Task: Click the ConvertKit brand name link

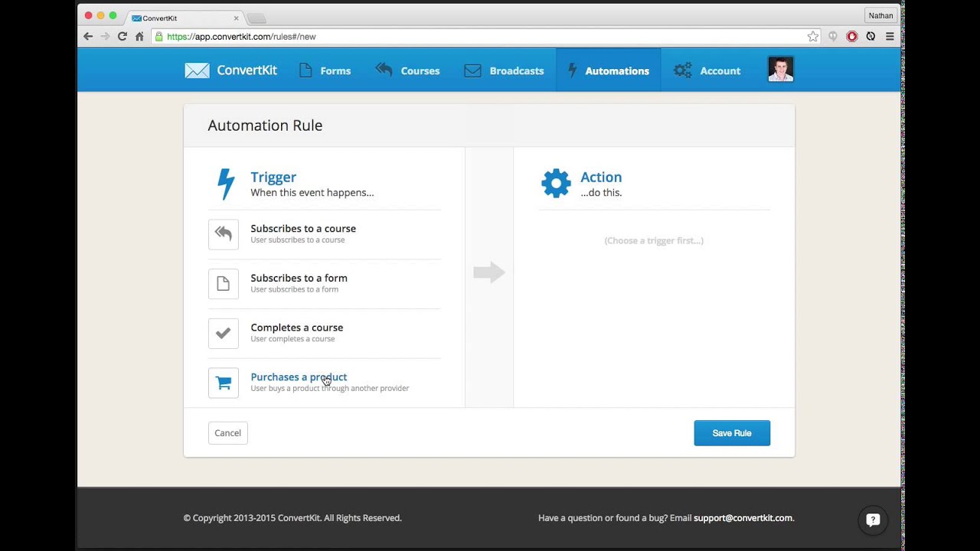Action: [x=247, y=70]
